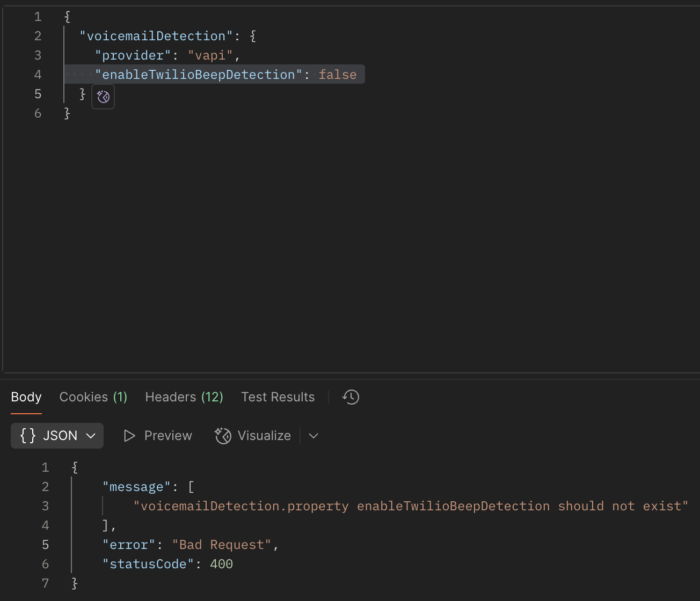Screen dimensions: 700x601
Task: Click the underline indicator beneath Body tab
Action: pos(26,414)
